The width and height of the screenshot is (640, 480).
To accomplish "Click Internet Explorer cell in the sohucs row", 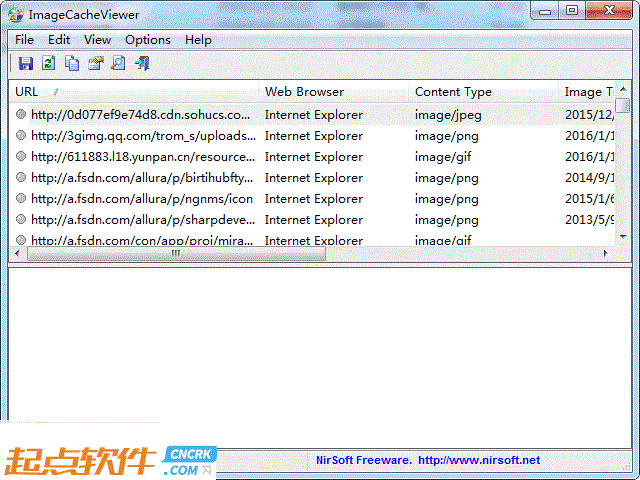I will click(x=313, y=115).
